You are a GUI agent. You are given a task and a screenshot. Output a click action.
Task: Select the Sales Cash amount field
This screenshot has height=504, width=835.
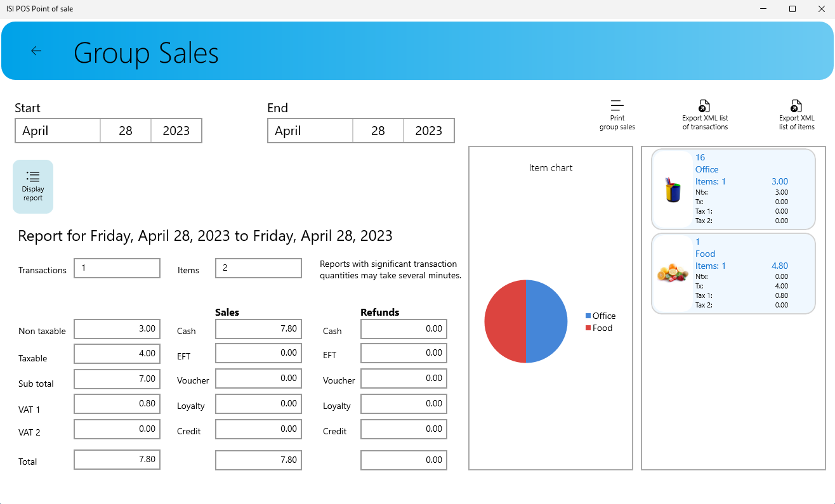(x=258, y=329)
